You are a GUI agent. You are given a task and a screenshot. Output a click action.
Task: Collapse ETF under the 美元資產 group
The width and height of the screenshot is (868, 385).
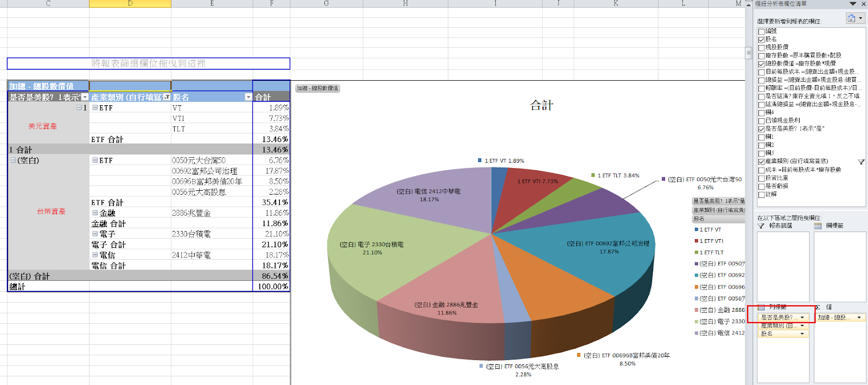tap(95, 108)
